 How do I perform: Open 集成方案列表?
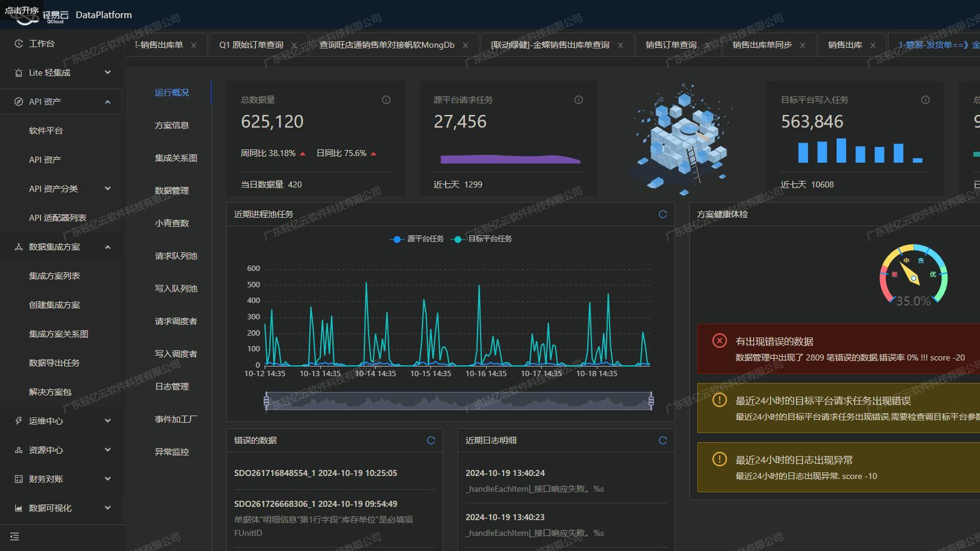click(54, 276)
